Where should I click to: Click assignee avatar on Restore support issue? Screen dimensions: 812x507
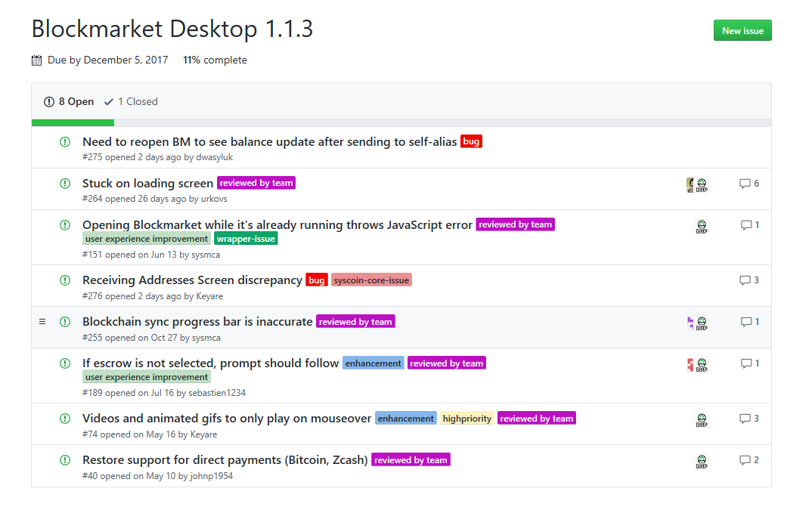click(x=702, y=462)
